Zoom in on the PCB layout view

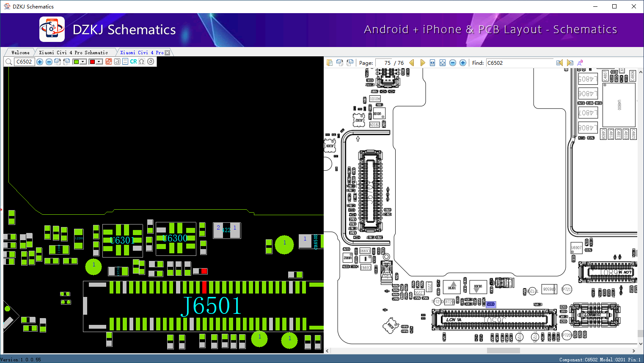(x=40, y=62)
